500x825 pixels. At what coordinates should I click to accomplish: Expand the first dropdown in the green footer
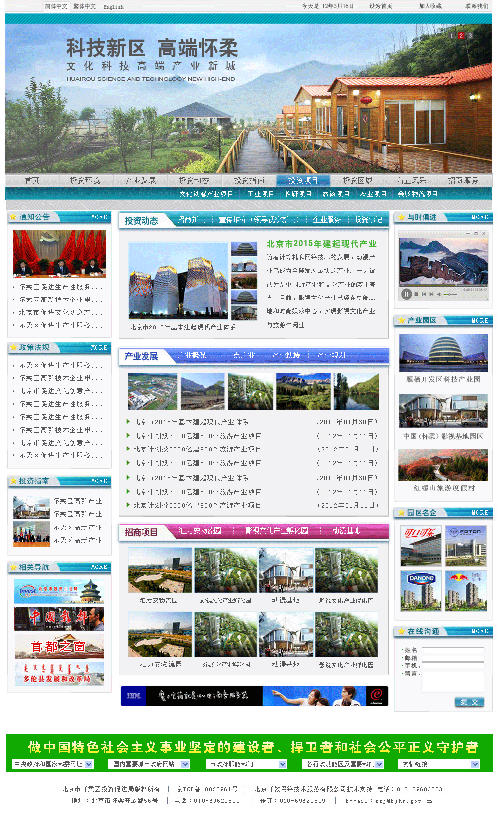point(53,764)
